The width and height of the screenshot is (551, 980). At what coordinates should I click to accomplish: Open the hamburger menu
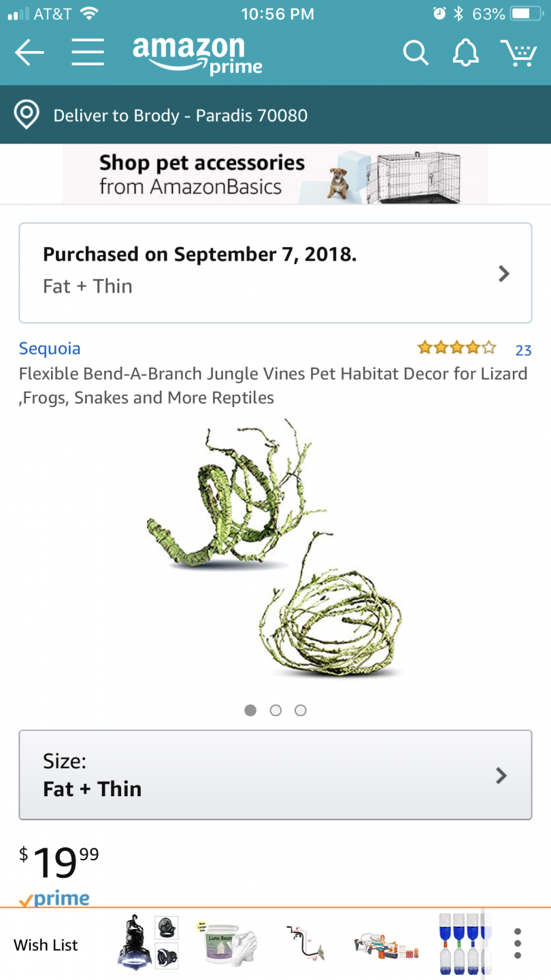point(88,52)
